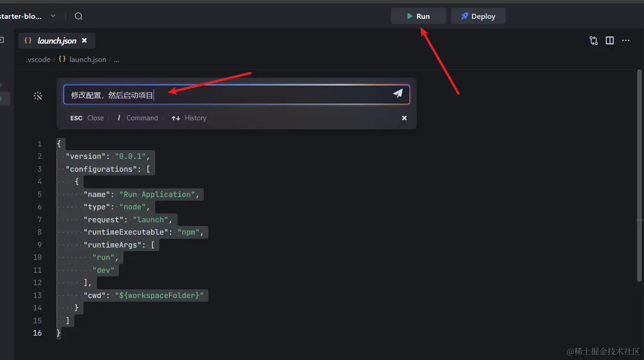644x360 pixels.
Task: Dismiss the prompt panel with the X icon
Action: (404, 118)
